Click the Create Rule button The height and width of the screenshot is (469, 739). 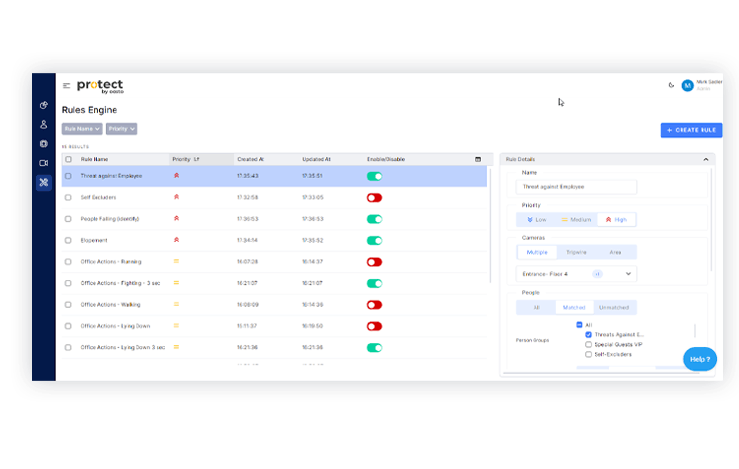[x=691, y=130]
